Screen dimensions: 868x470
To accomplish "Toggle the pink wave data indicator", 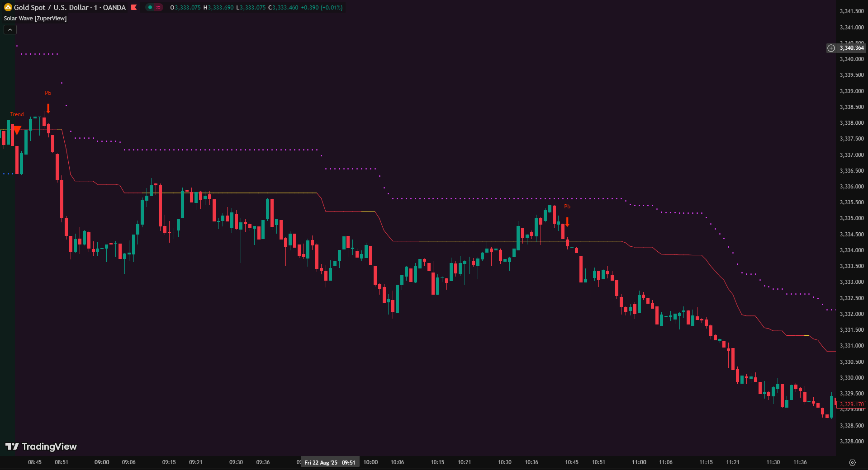I will tap(158, 7).
